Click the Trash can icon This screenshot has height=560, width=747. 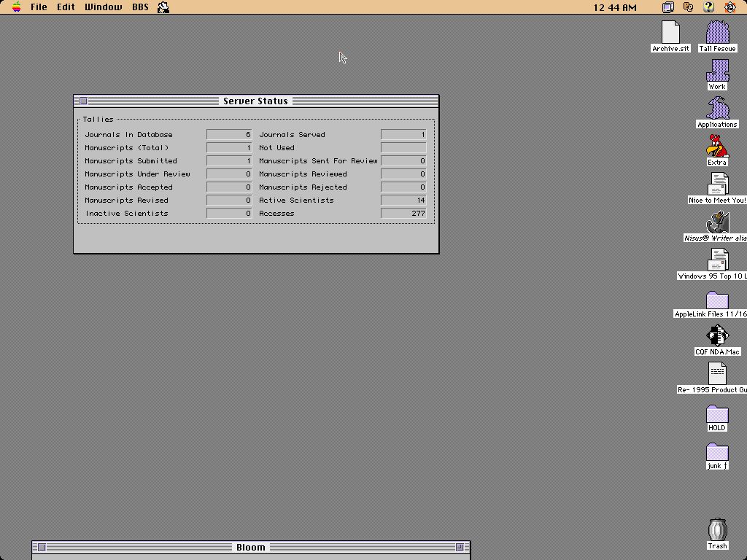pos(717,529)
